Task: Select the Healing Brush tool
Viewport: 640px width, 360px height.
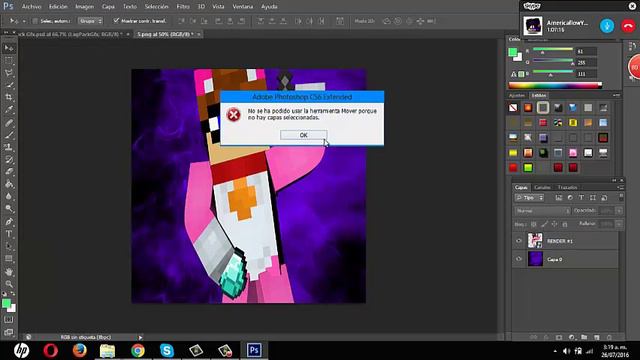Action: [x=9, y=122]
